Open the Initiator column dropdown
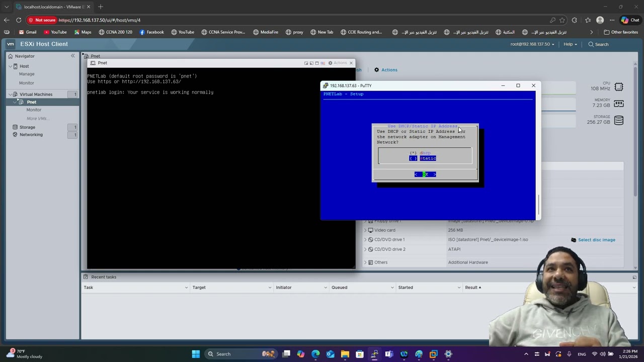 327,288
